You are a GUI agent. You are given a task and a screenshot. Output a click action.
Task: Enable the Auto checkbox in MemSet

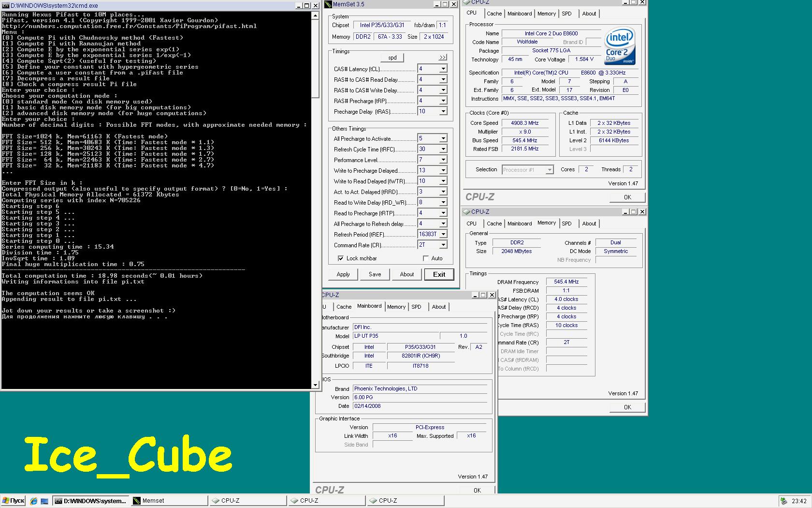tap(426, 258)
